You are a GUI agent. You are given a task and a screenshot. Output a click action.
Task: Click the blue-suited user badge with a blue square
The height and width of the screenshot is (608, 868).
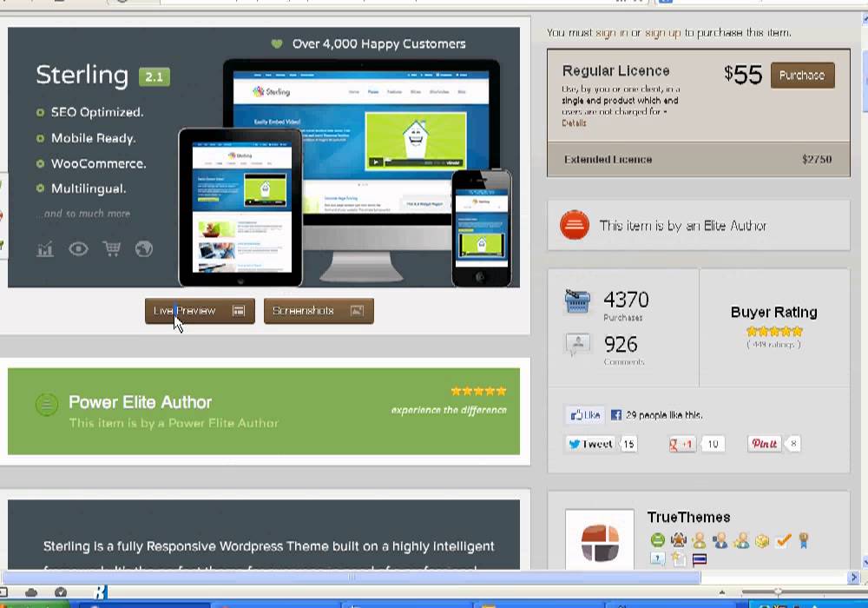pyautogui.click(x=720, y=540)
